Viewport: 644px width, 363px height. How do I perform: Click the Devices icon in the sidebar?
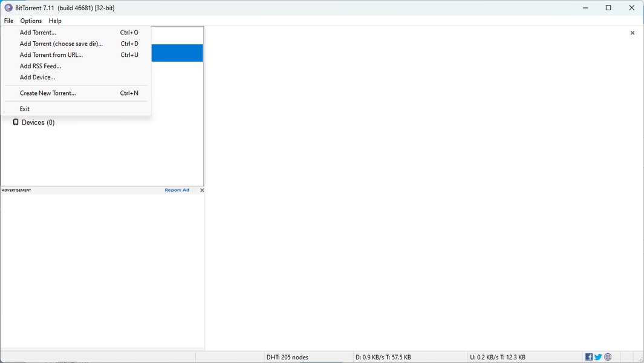(15, 122)
